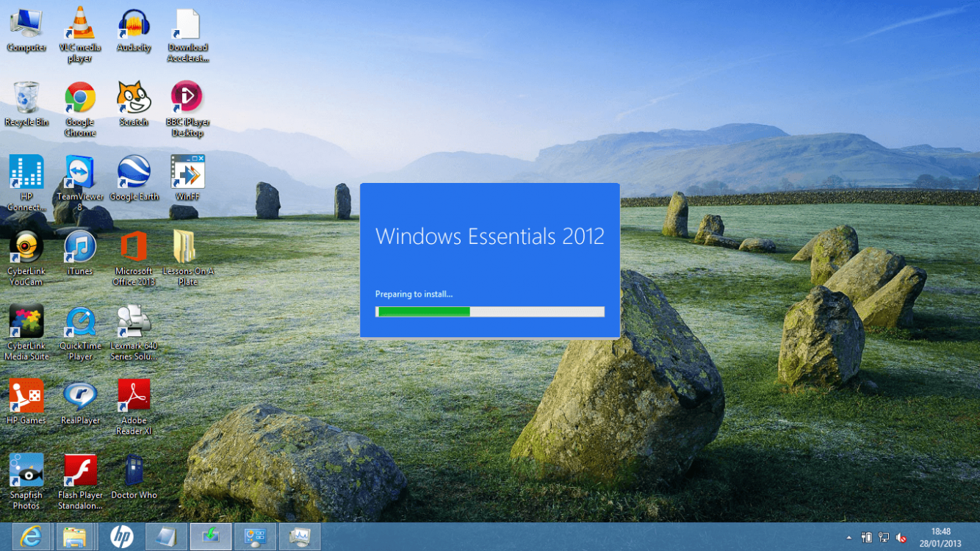Screen dimensions: 980x551
Task: Select the Flash Player Standalone shortcut
Action: tap(80, 481)
